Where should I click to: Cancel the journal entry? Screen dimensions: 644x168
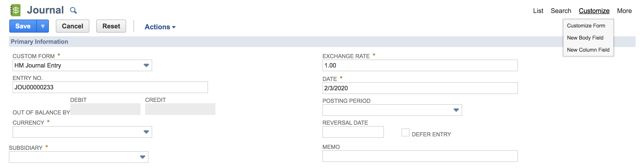point(72,26)
